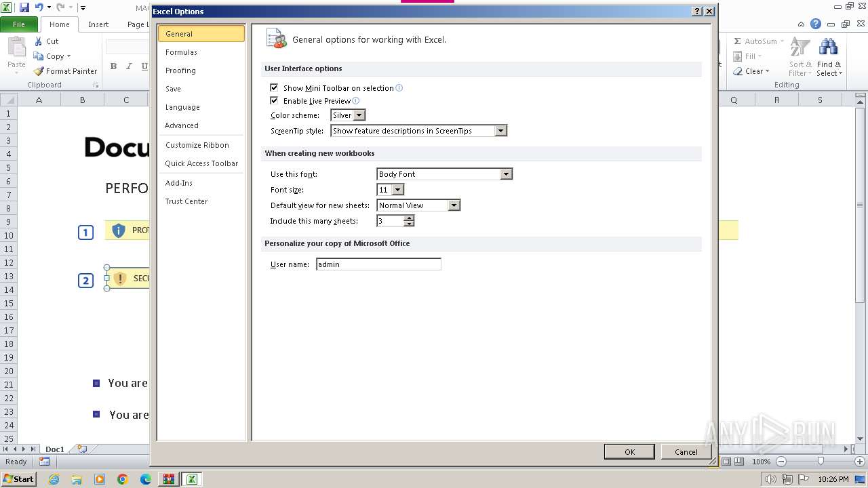Select the Language options category
This screenshot has height=488, width=868.
click(201, 107)
